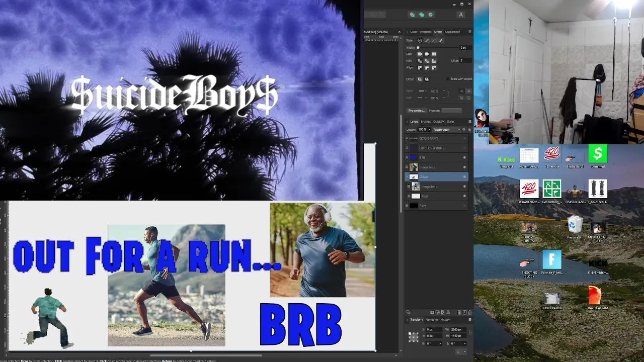The width and height of the screenshot is (644, 362).
Task: Open Layers panel hamburger menu
Action: point(470,122)
